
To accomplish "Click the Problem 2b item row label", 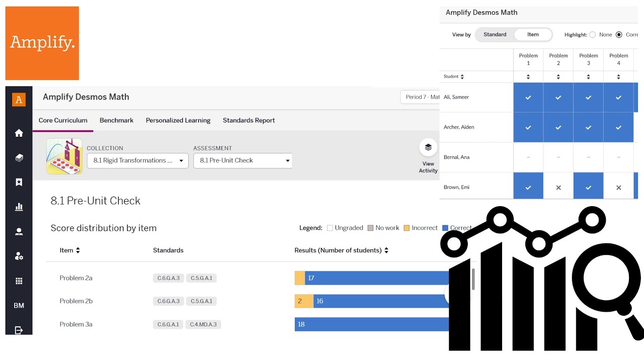I will tap(76, 301).
